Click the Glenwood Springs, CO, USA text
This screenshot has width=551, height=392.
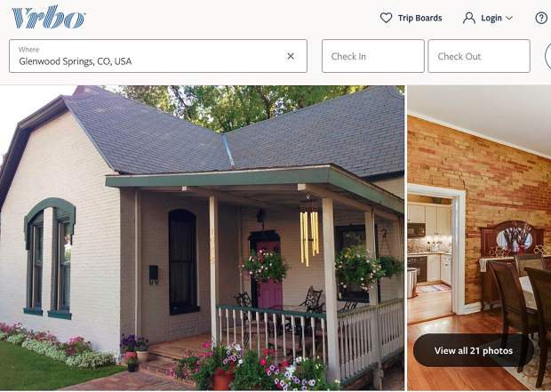(76, 61)
